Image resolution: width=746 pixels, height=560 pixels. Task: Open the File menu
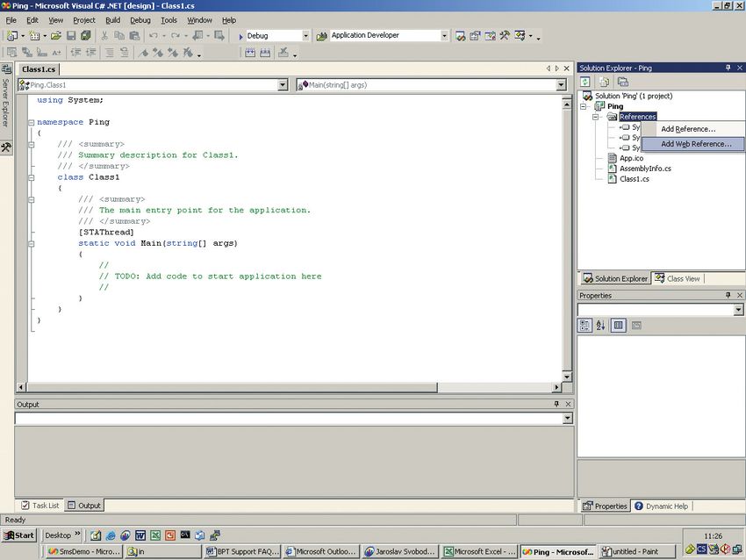(x=11, y=20)
